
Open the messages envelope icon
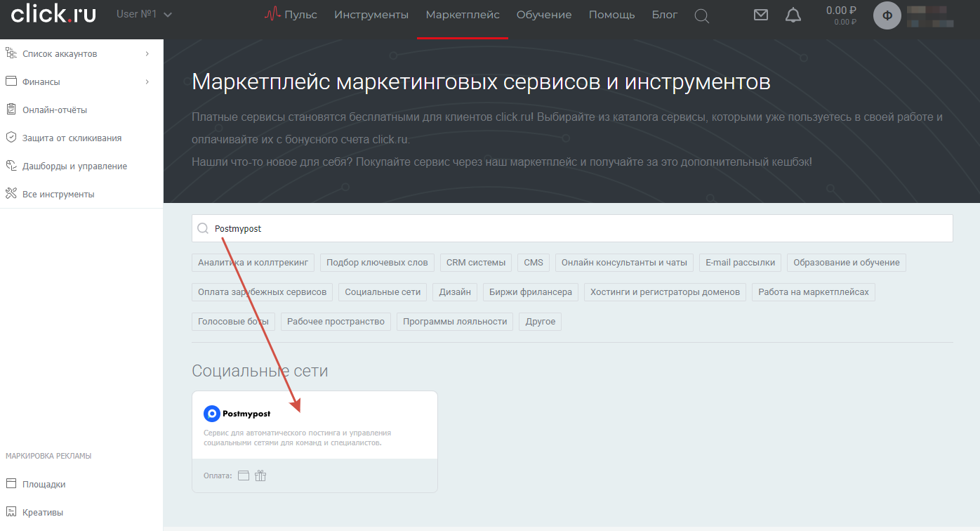tap(761, 15)
